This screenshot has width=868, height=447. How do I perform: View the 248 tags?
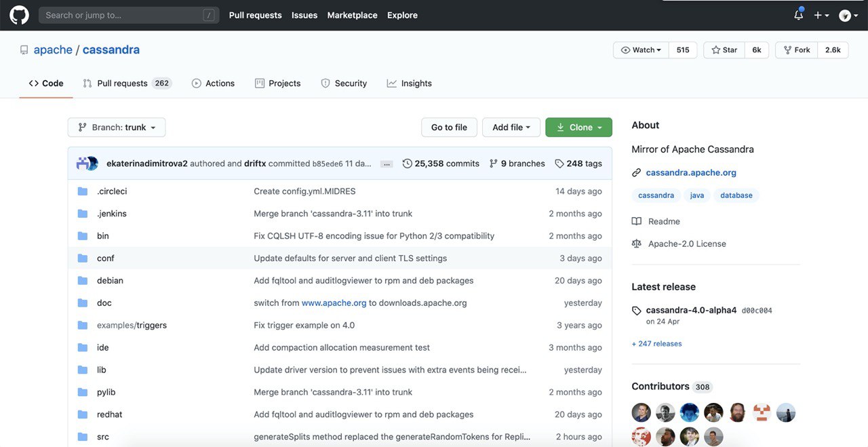click(578, 163)
